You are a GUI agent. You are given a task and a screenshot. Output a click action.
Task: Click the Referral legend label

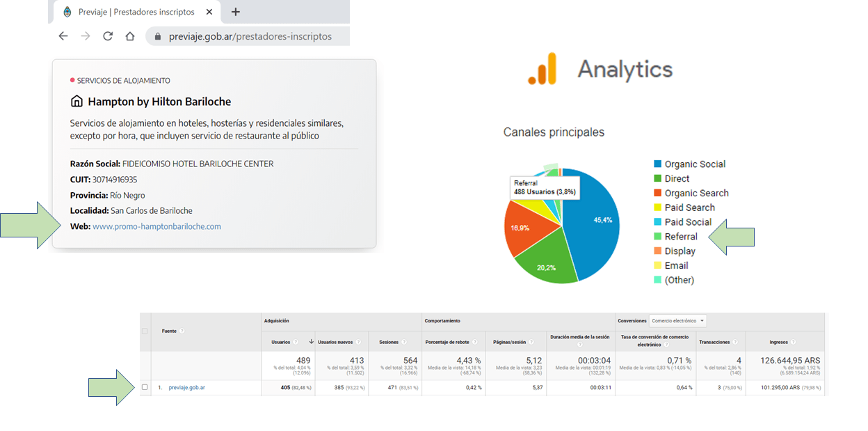click(681, 237)
